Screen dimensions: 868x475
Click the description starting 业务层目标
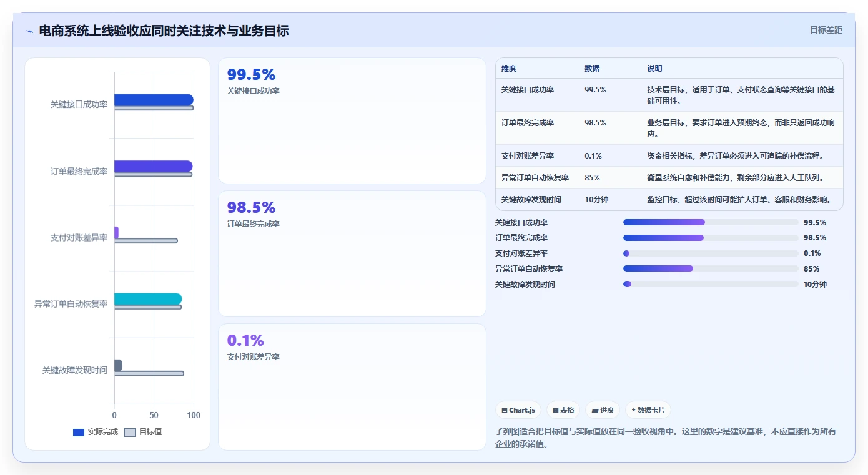[741, 129]
